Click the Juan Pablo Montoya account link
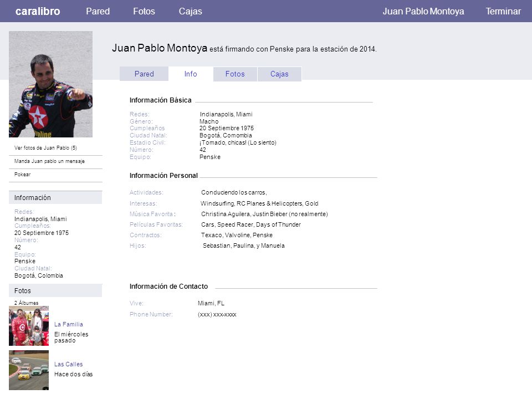Viewport: 532px width, 399px height. [x=423, y=11]
